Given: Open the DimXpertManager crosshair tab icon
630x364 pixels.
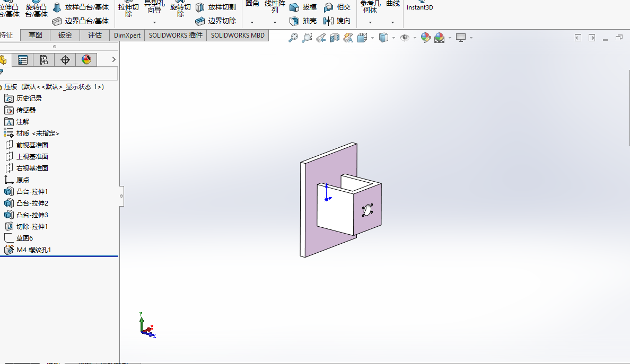Looking at the screenshot, I should click(65, 60).
